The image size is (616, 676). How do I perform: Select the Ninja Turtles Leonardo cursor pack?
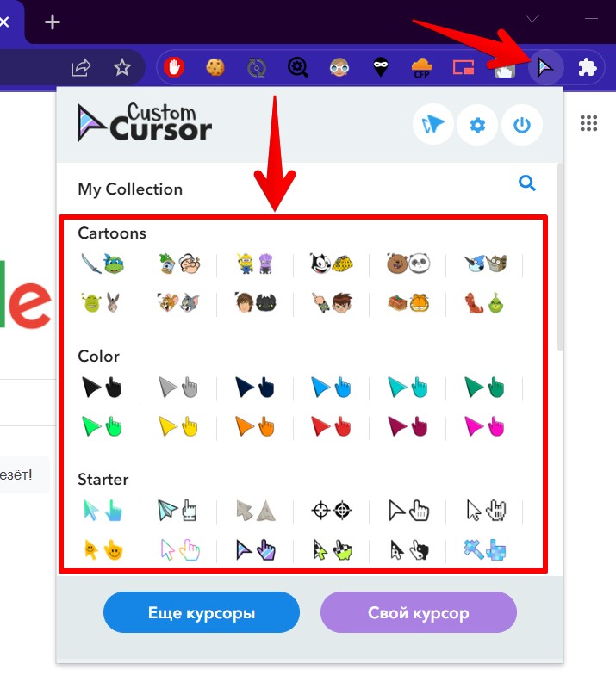(x=103, y=264)
